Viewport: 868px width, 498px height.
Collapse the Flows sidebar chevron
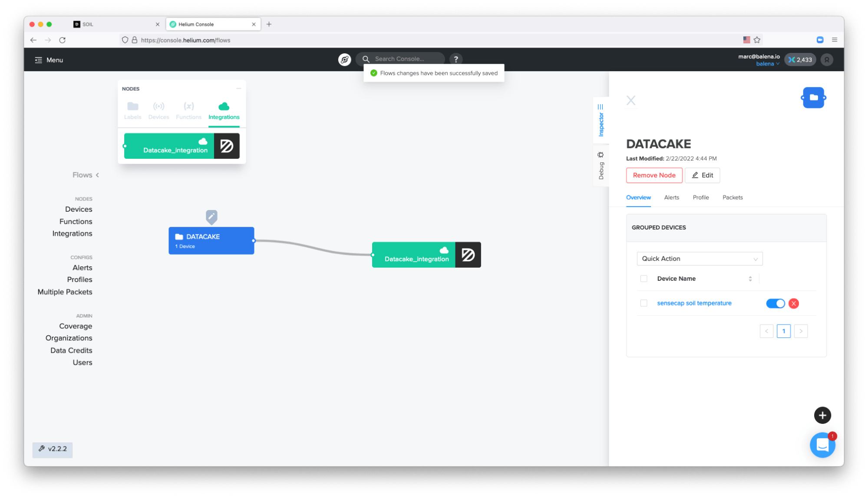tap(97, 175)
